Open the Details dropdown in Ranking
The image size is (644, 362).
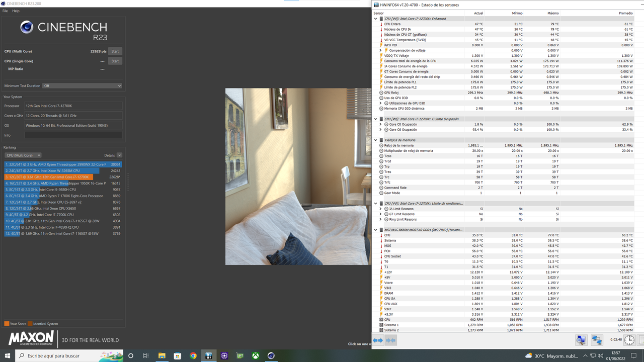119,155
